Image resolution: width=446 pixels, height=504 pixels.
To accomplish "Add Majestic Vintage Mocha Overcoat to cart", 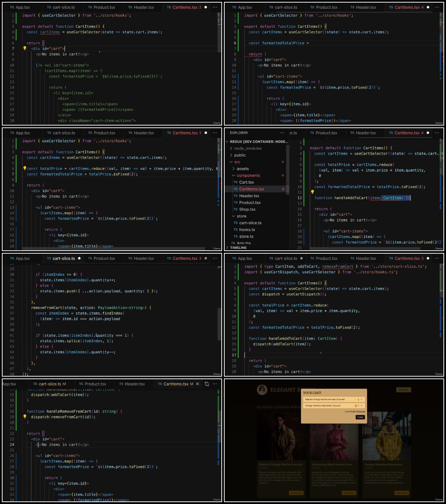I will coord(296,493).
